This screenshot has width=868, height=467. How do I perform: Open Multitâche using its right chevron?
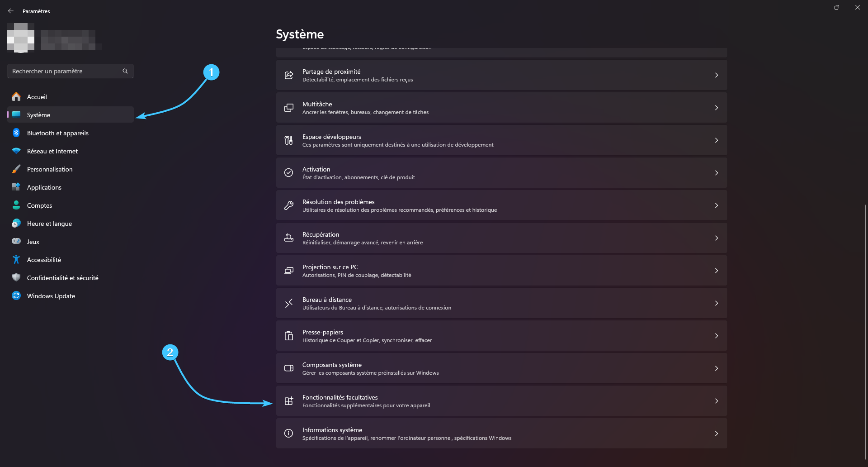717,108
